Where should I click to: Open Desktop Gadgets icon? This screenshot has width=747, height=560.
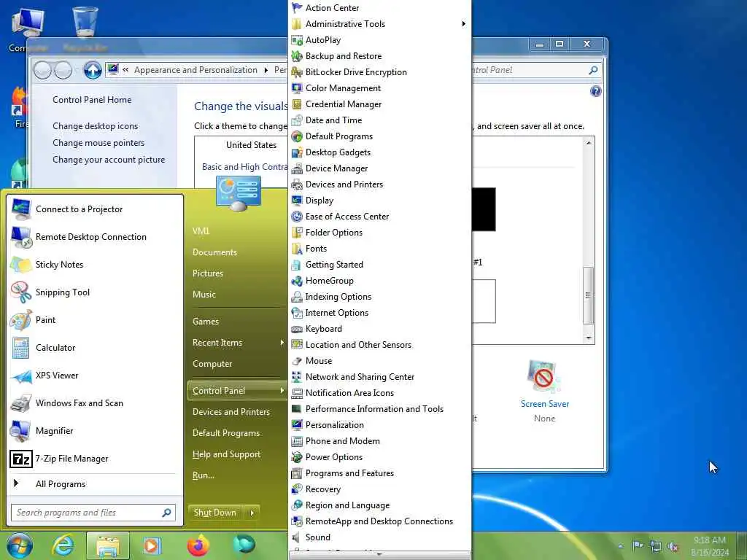coord(297,152)
